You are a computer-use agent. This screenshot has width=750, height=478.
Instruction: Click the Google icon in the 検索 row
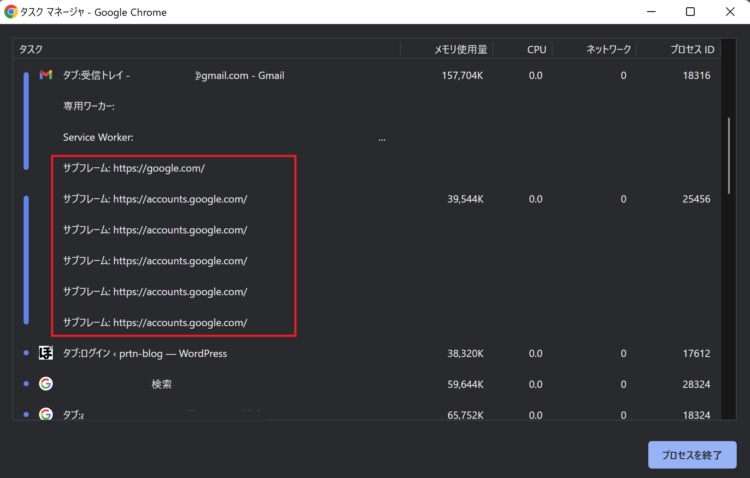[46, 384]
